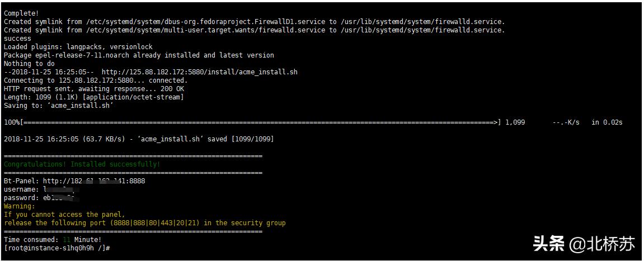Click the "HTTP request sent" 200 OK line
Image resolution: width=644 pixels, height=261 pixels.
click(x=94, y=89)
